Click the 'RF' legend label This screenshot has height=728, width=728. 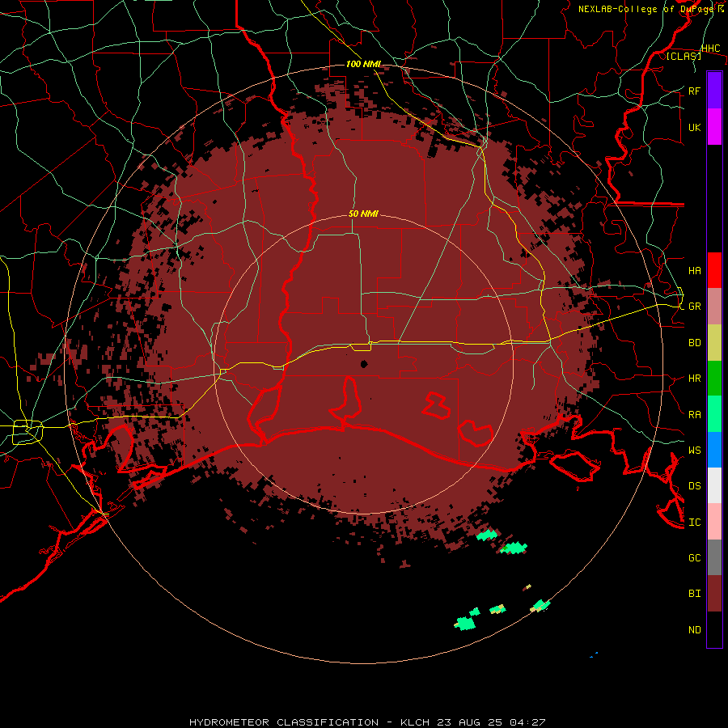click(x=694, y=91)
